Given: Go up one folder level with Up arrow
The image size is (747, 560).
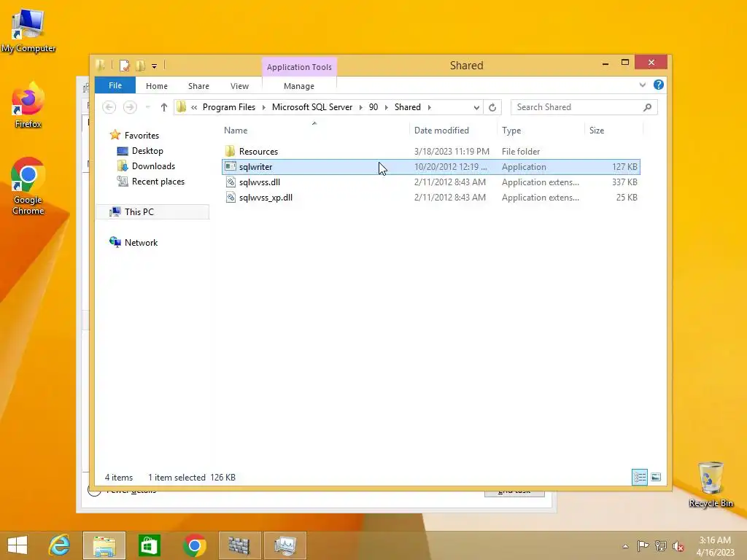Looking at the screenshot, I should [164, 107].
